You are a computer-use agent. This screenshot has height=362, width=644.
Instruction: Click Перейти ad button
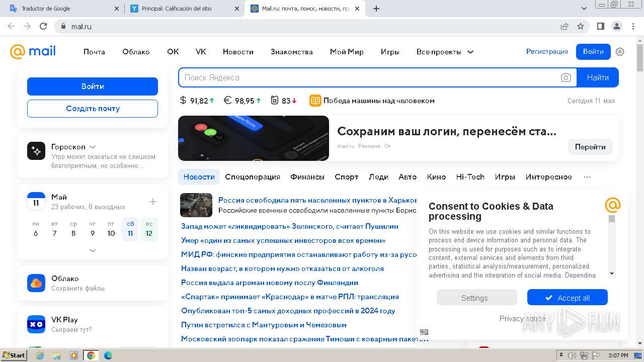tap(590, 147)
